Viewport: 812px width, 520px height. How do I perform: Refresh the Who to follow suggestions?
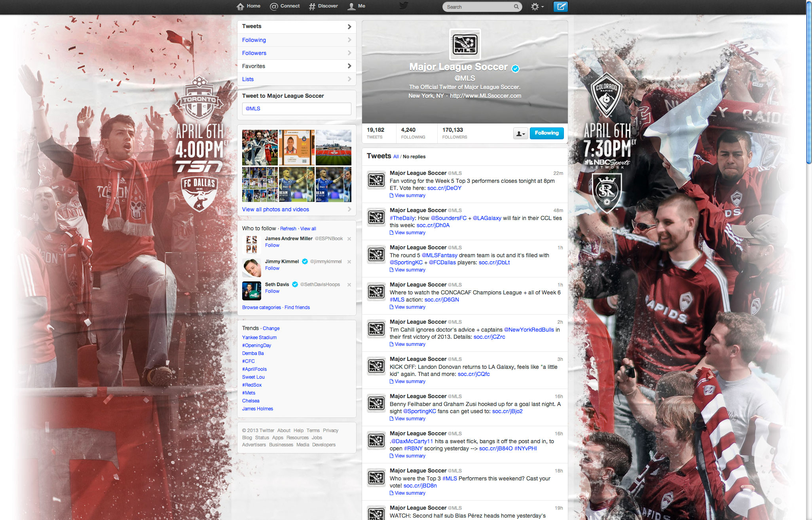click(288, 229)
